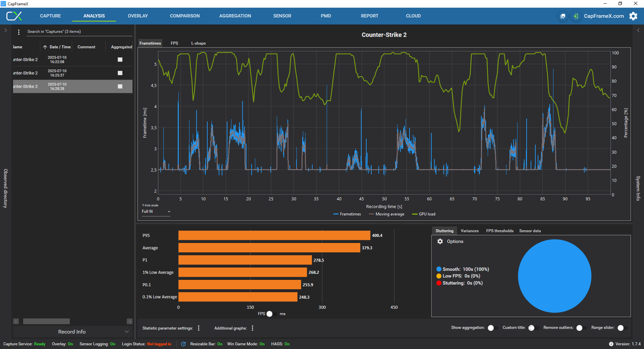Check Aggregated box for 16:22:08 capture
The width and height of the screenshot is (644, 349).
point(120,60)
